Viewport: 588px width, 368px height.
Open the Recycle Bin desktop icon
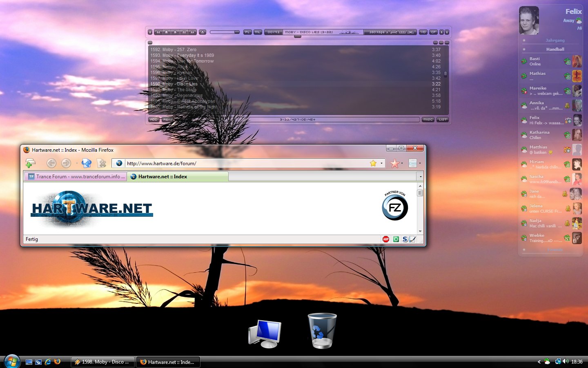coord(322,330)
